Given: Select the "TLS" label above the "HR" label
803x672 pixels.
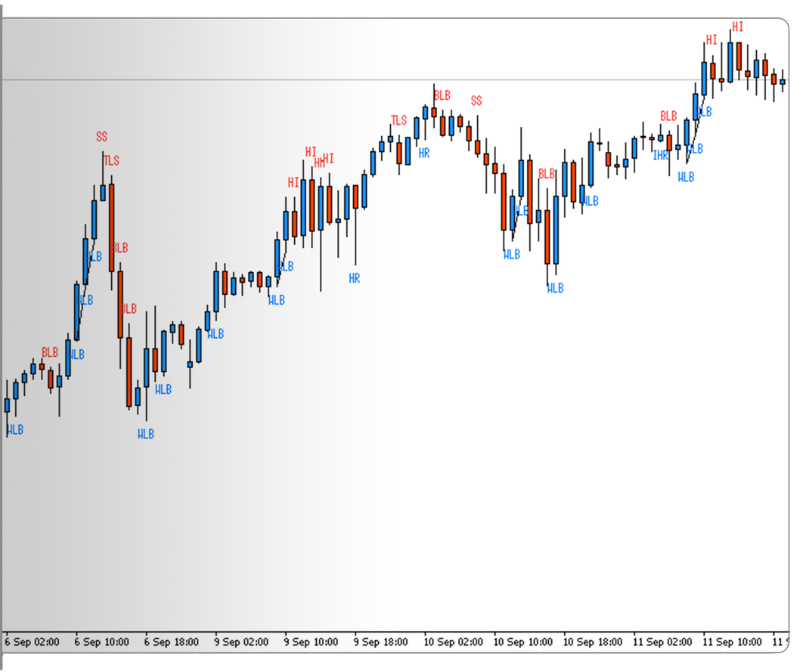Looking at the screenshot, I should click(399, 120).
